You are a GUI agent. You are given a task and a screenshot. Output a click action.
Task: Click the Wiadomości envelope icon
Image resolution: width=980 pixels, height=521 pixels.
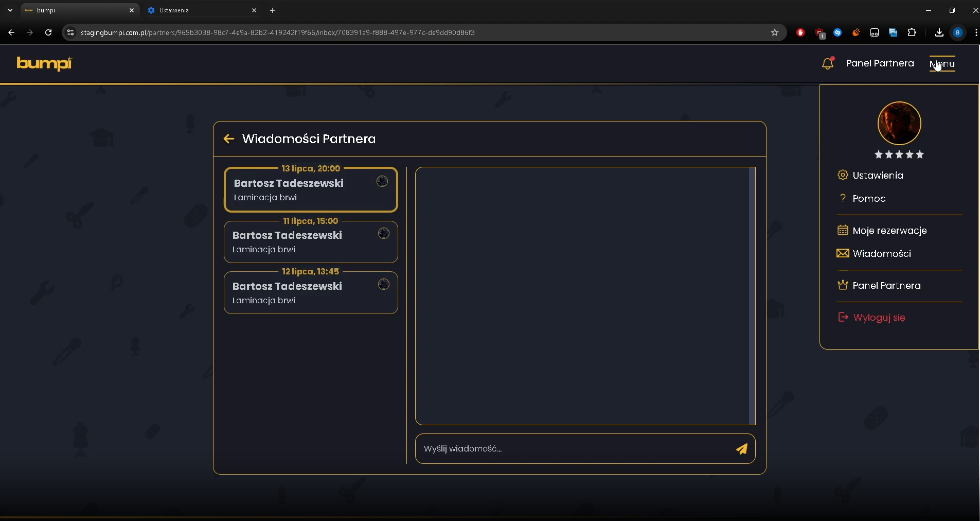(x=843, y=253)
